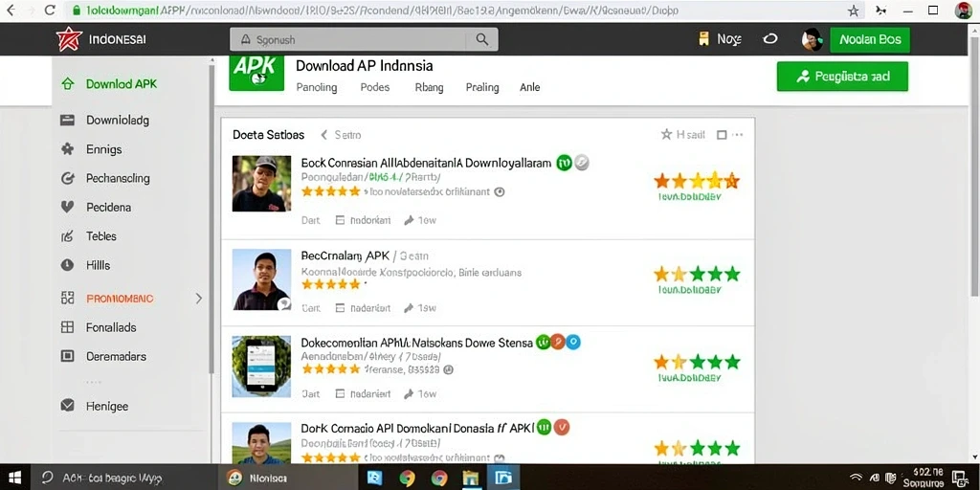The height and width of the screenshot is (490, 980).
Task: Click the green Pengiista sad button
Action: pos(842,77)
